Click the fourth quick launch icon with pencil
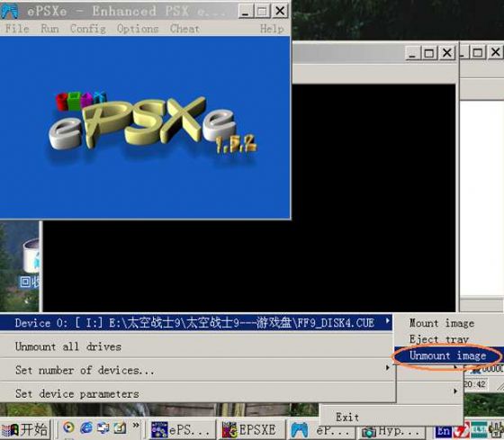Viewport: 504px width, 440px height. [120, 427]
